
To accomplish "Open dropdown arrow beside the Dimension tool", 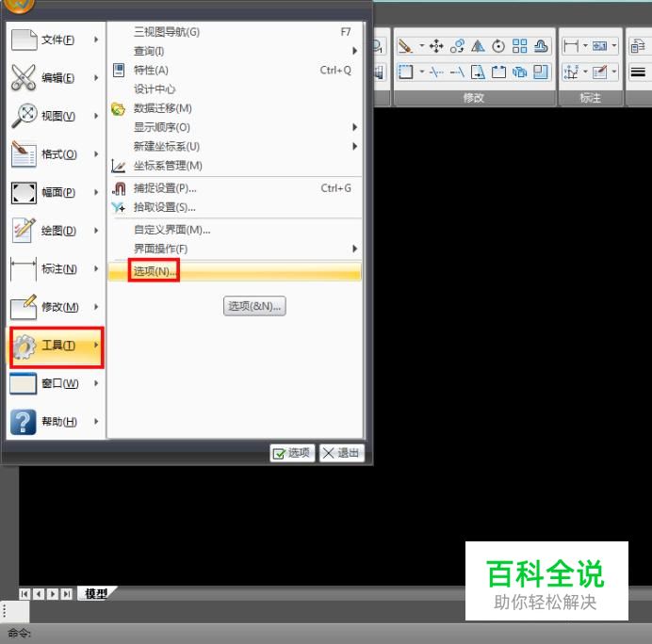I will pos(585,46).
